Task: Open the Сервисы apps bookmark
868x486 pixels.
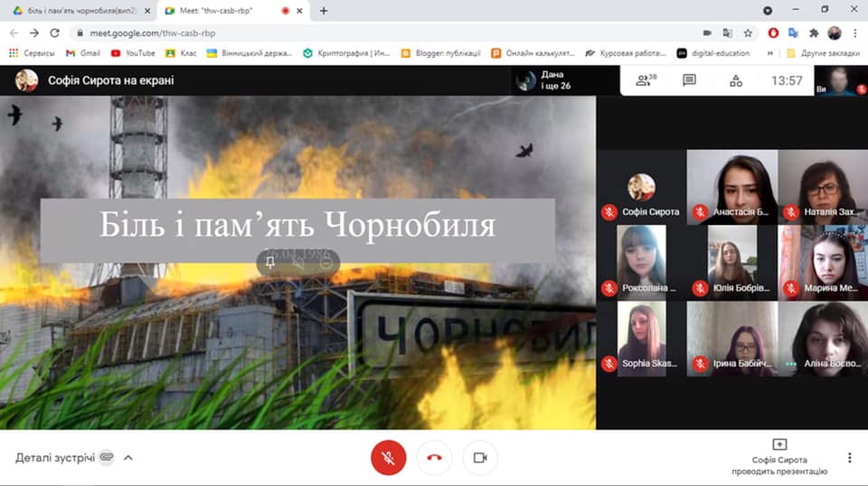Action: [x=32, y=53]
